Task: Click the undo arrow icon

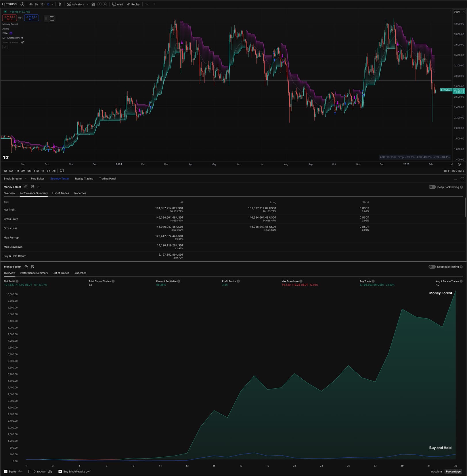Action: tap(147, 4)
